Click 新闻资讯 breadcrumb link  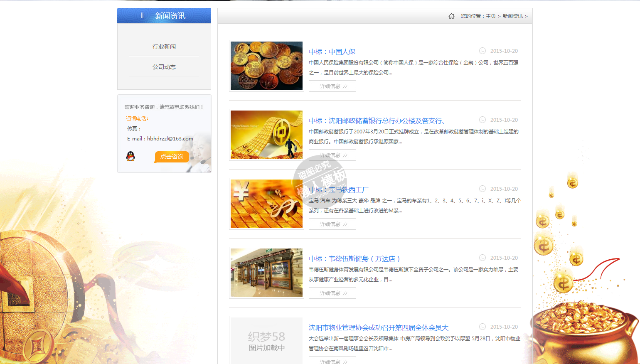(513, 16)
